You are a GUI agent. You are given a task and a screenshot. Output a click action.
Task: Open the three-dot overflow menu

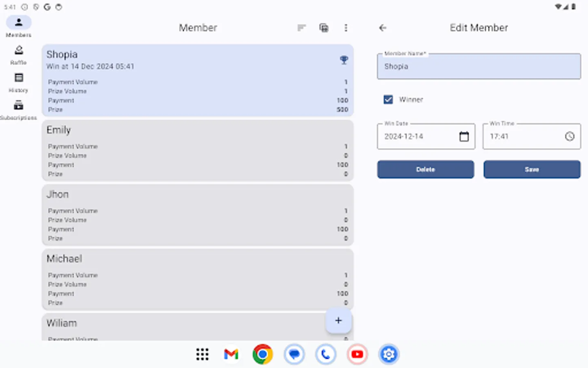pyautogui.click(x=346, y=28)
